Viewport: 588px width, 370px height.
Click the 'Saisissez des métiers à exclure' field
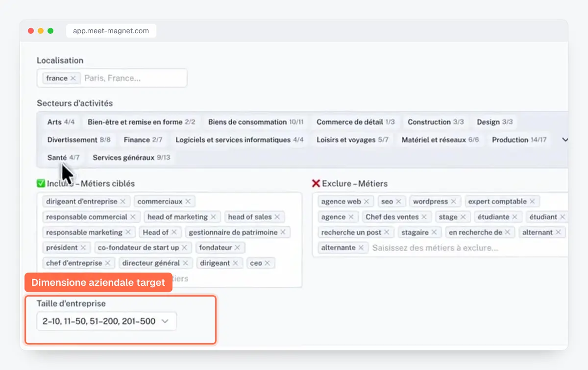pos(435,248)
